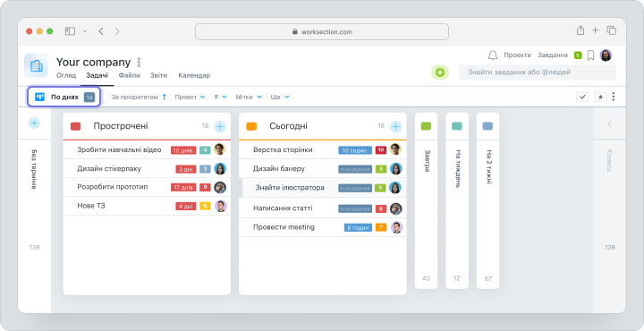This screenshot has width=644, height=331.
Task: Click the green Завтра column swatch
Action: 426,126
